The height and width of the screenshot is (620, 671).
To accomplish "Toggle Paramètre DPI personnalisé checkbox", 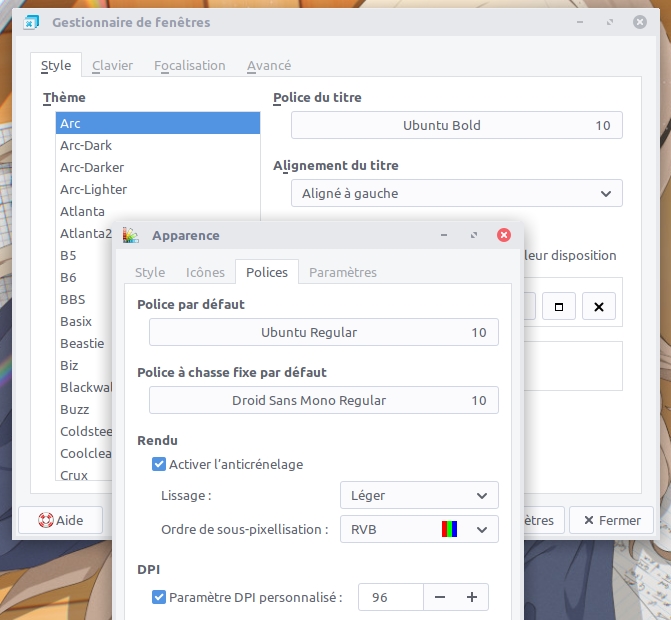I will tap(159, 597).
